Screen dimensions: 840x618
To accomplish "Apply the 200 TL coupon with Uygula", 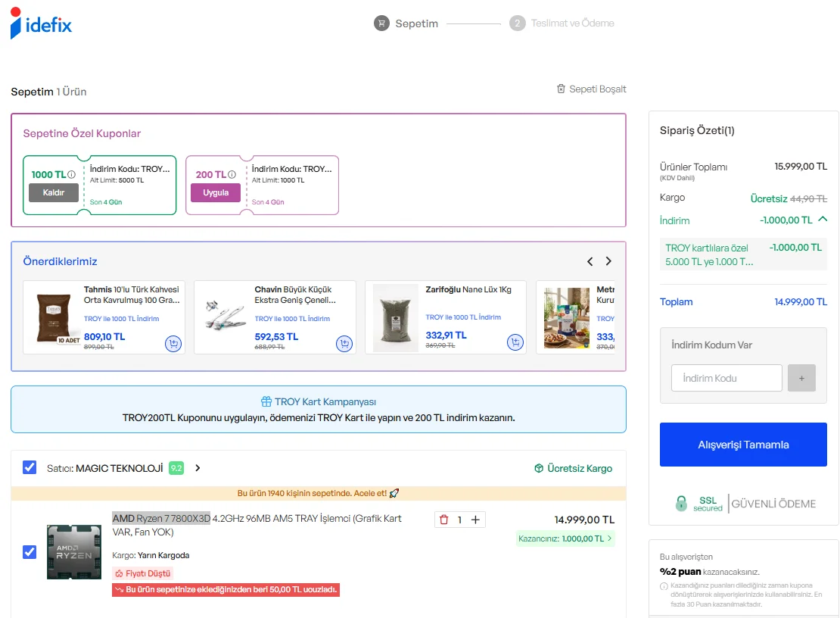I will point(216,192).
